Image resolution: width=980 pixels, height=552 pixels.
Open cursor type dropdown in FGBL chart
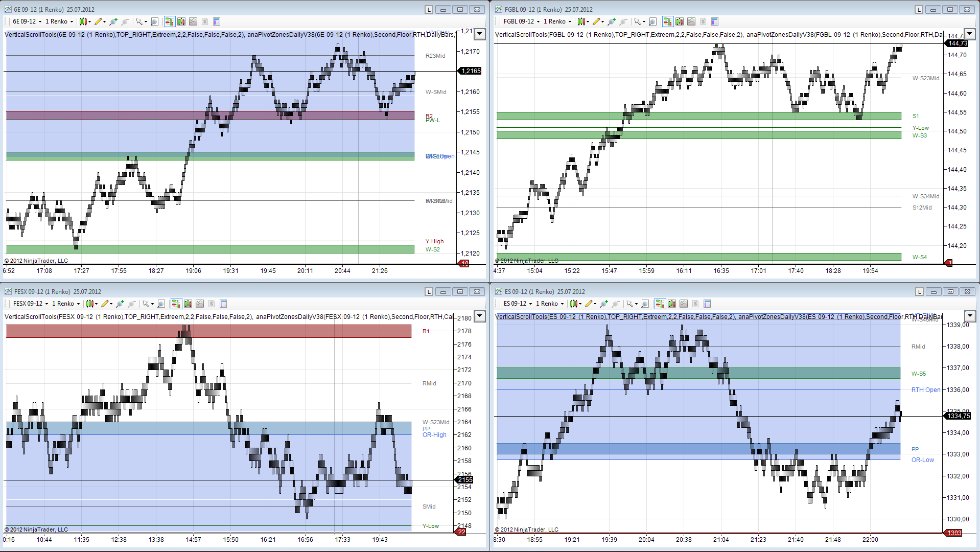tap(639, 21)
